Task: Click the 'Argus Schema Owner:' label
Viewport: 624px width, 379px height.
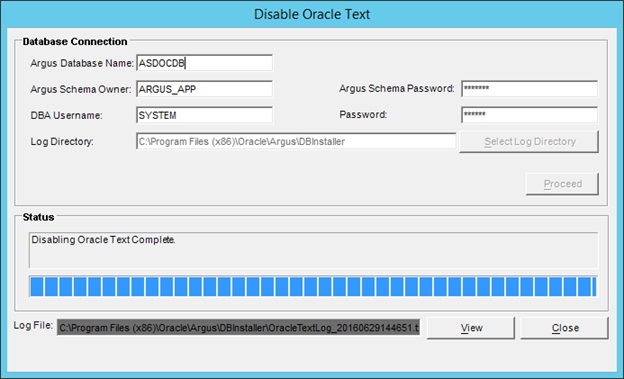Action: click(81, 89)
